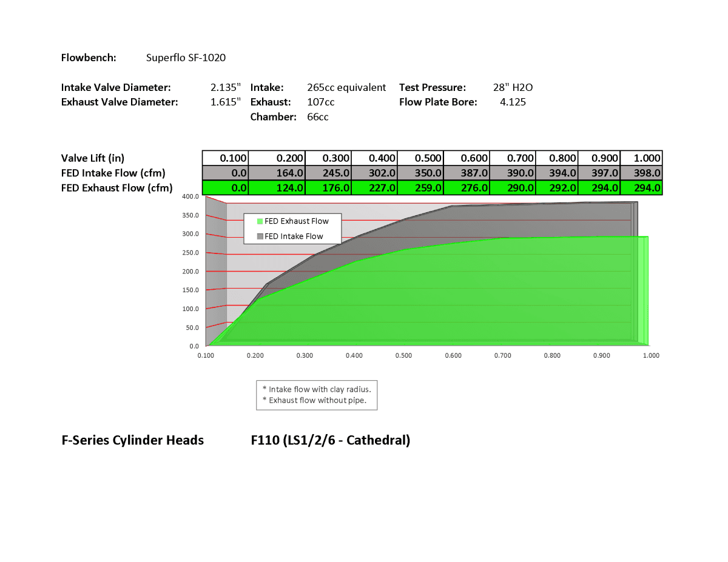The width and height of the screenshot is (728, 562).
Task: Select the 1.615" exhaust valve diameter value
Action: pyautogui.click(x=225, y=102)
